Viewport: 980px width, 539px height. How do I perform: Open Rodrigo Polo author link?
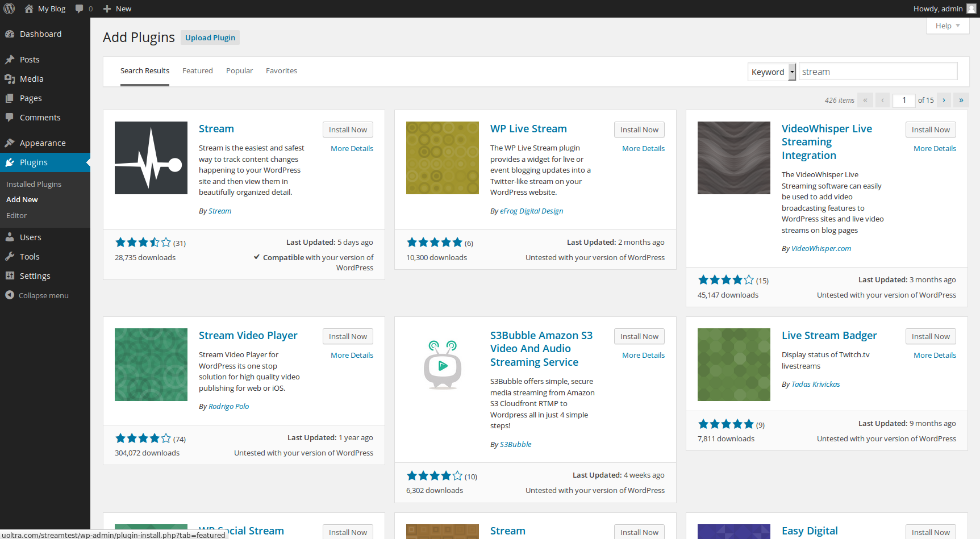click(x=229, y=407)
